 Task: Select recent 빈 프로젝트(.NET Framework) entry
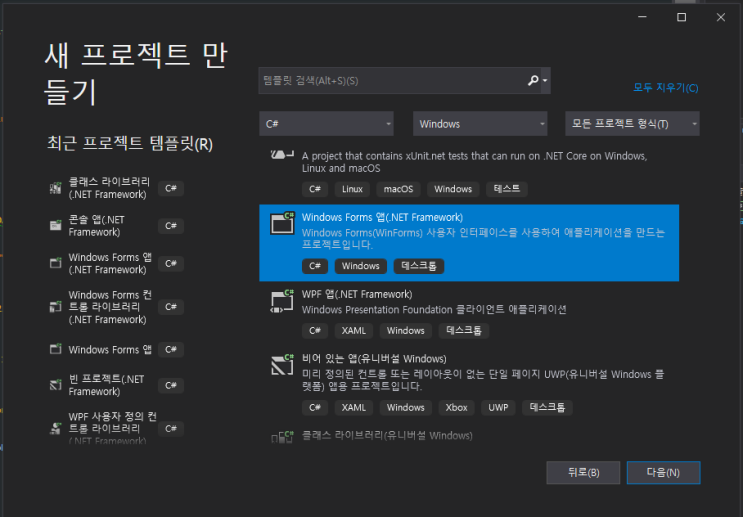[x=106, y=385]
